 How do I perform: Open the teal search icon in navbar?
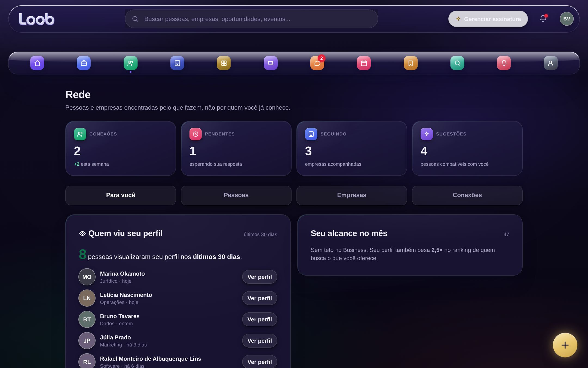(x=457, y=63)
